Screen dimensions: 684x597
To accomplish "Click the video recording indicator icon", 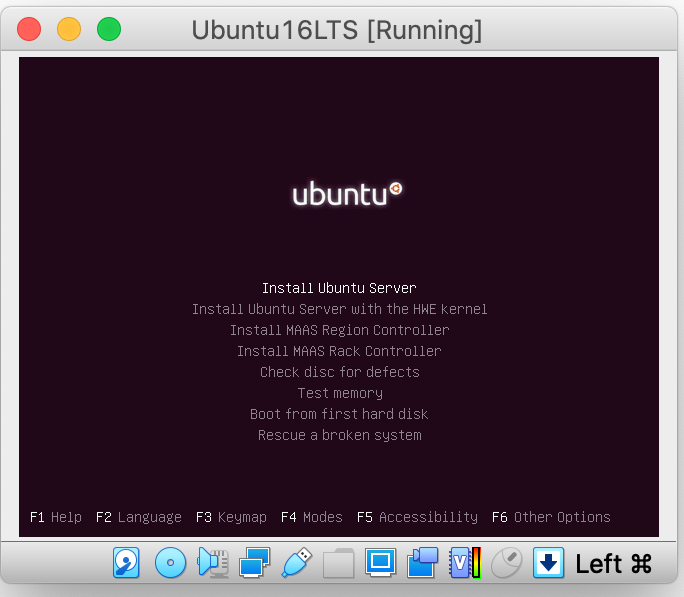I will [423, 563].
